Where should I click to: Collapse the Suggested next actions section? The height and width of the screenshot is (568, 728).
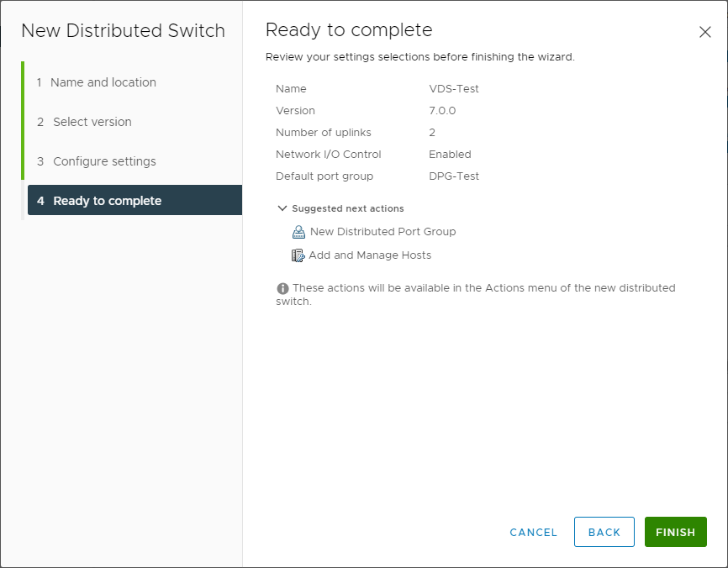[x=282, y=208]
